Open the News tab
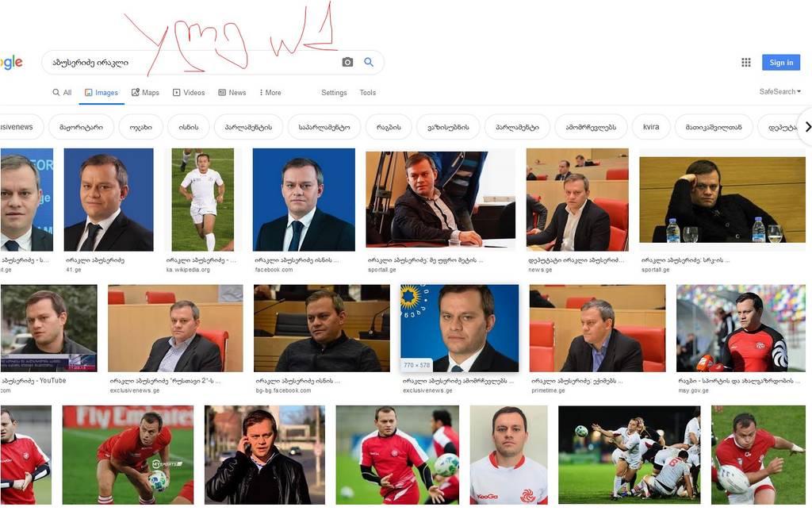 [x=232, y=92]
